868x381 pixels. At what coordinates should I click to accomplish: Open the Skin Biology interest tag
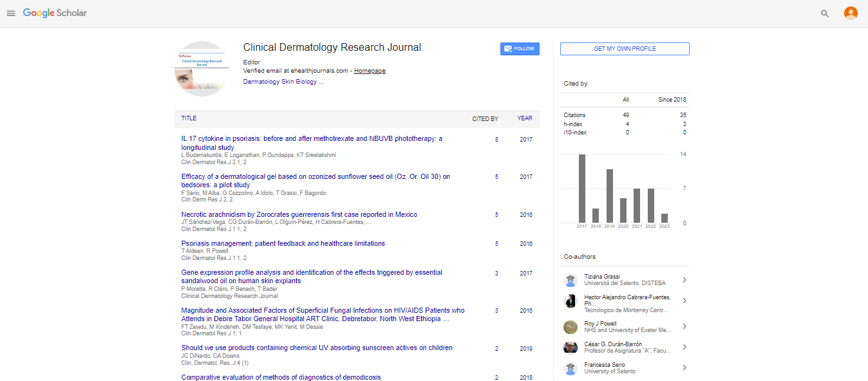point(299,82)
